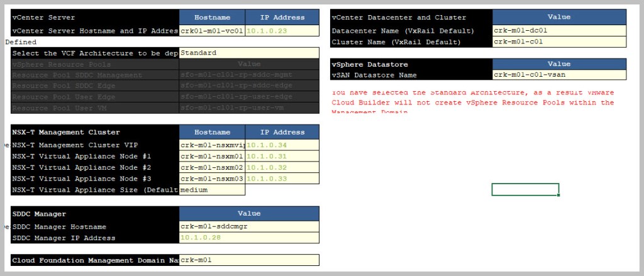
Task: Click vSAN Datastore Name label
Action: [411, 75]
